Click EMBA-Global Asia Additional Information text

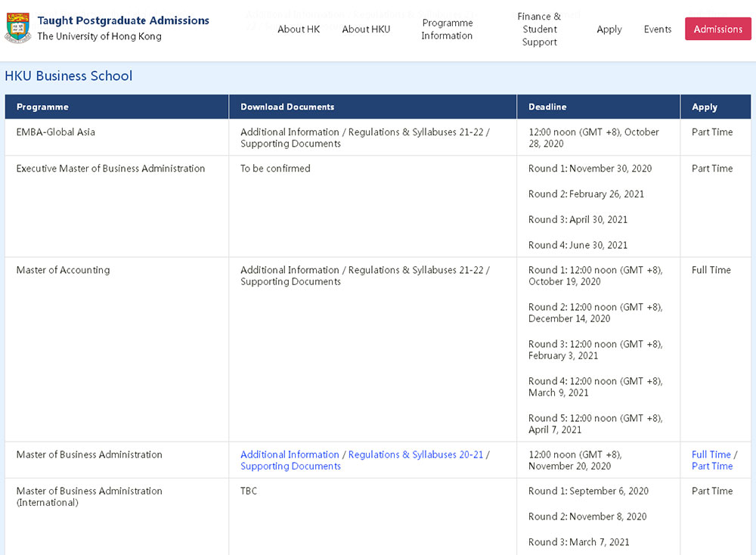tap(290, 132)
